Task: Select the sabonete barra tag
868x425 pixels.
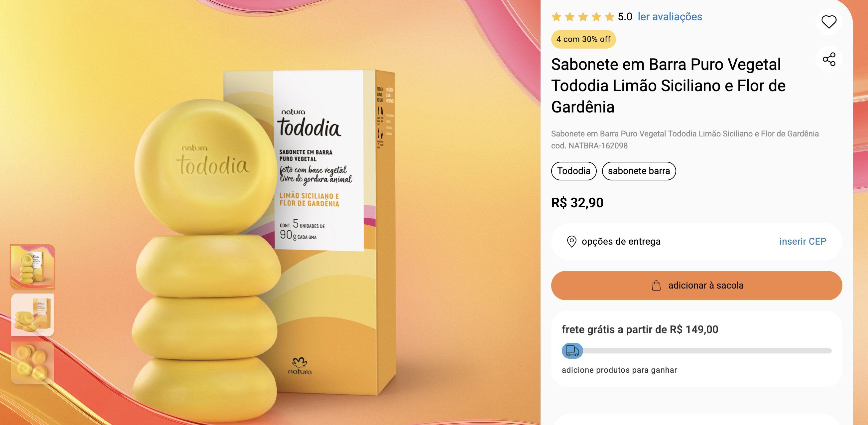Action: (x=639, y=171)
